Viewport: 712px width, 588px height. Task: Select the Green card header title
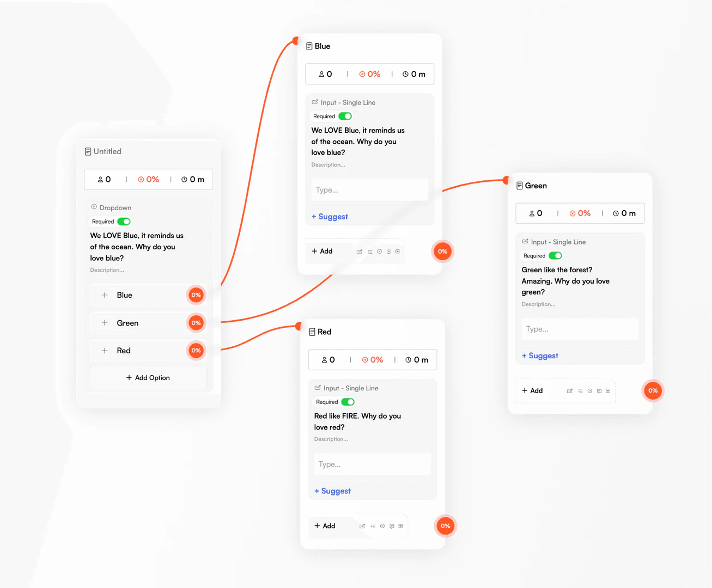[536, 186]
